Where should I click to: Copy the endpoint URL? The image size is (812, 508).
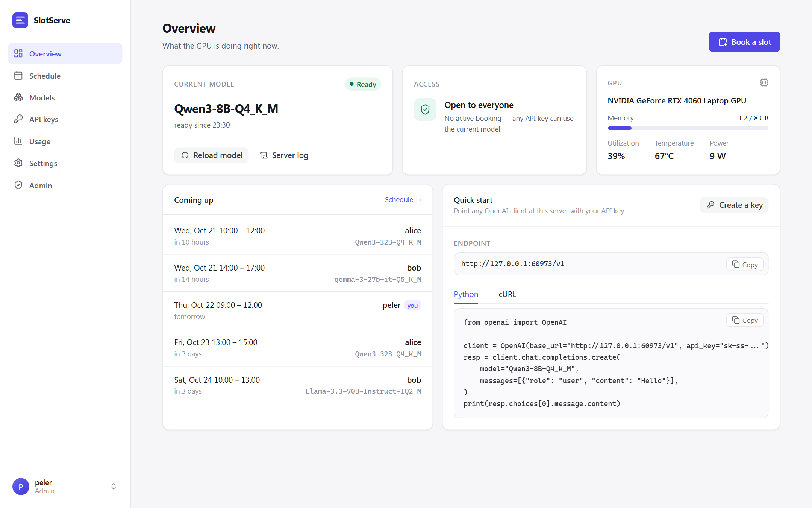(745, 265)
